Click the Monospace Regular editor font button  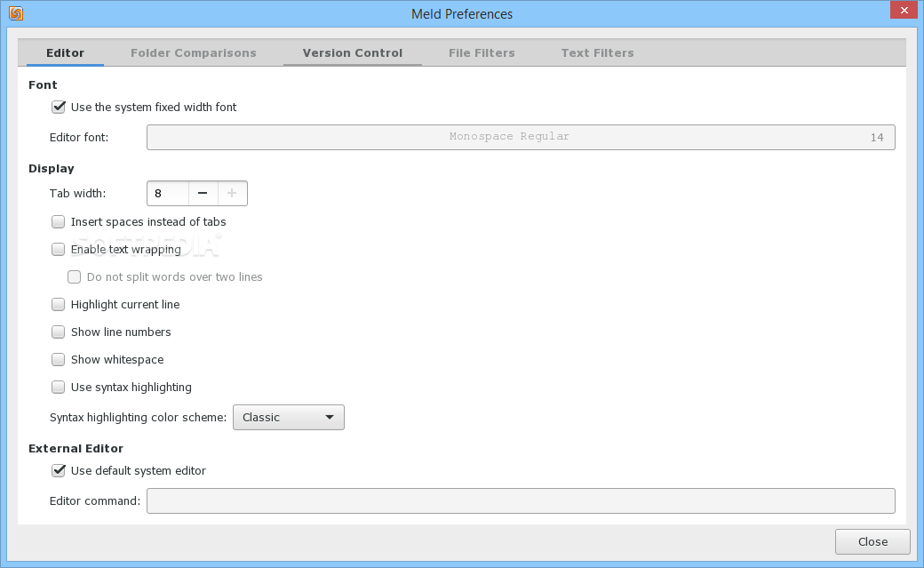pos(521,137)
